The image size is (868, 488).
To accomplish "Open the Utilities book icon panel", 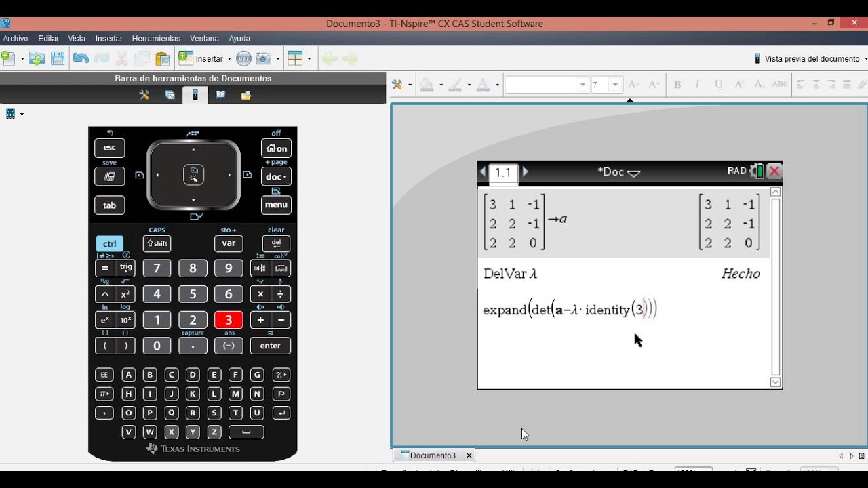I will [220, 95].
